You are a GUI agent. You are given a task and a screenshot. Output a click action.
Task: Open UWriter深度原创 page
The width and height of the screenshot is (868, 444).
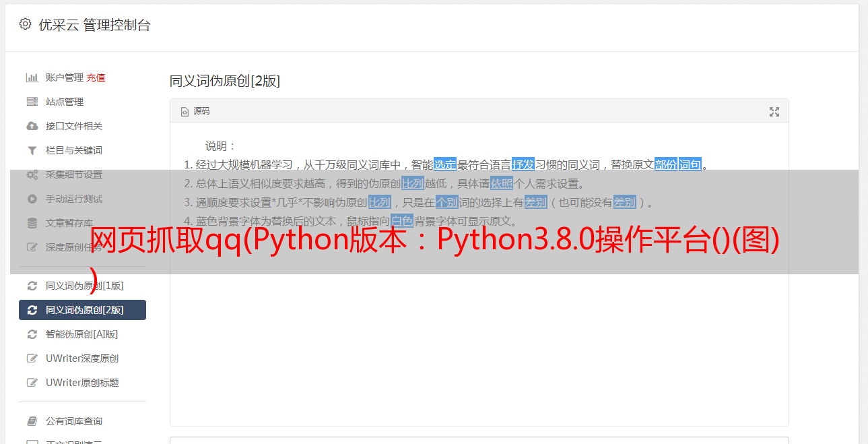tap(82, 358)
